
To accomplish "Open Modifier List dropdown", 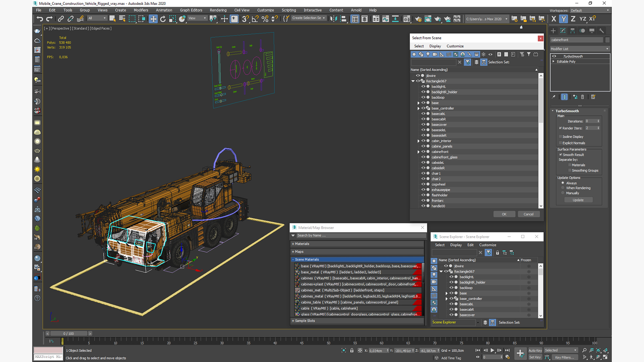I will 580,49.
